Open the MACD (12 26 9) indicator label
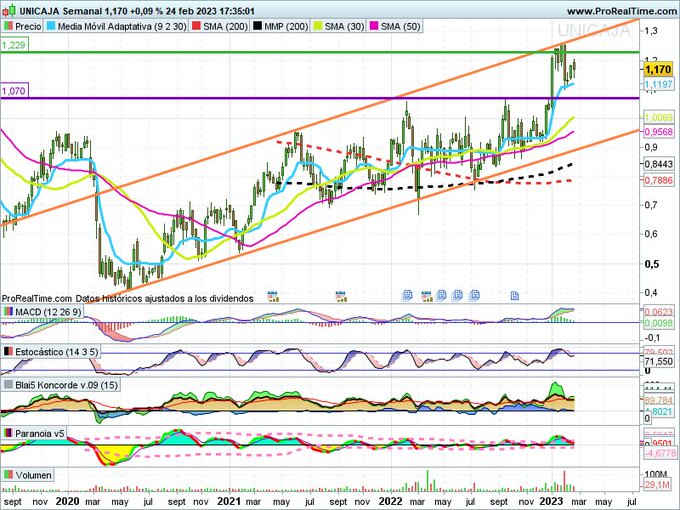The height and width of the screenshot is (510, 680). point(42,312)
